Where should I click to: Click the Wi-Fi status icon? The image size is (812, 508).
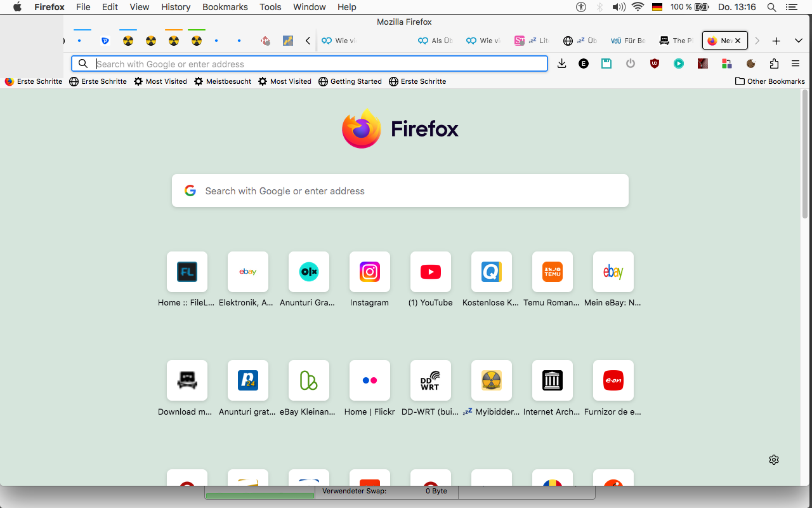[638, 7]
